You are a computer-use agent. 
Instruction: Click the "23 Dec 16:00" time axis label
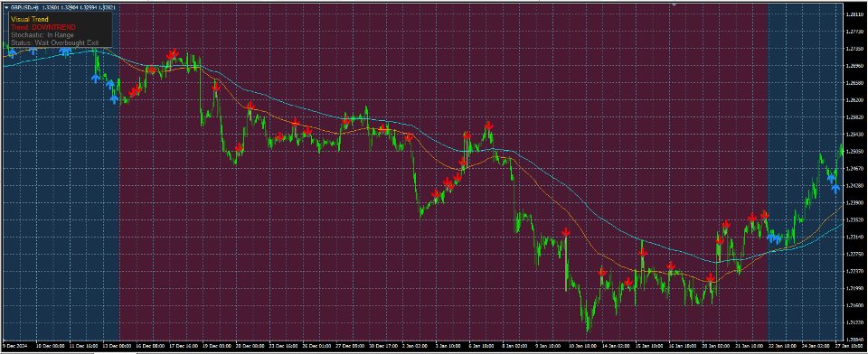pyautogui.click(x=283, y=346)
